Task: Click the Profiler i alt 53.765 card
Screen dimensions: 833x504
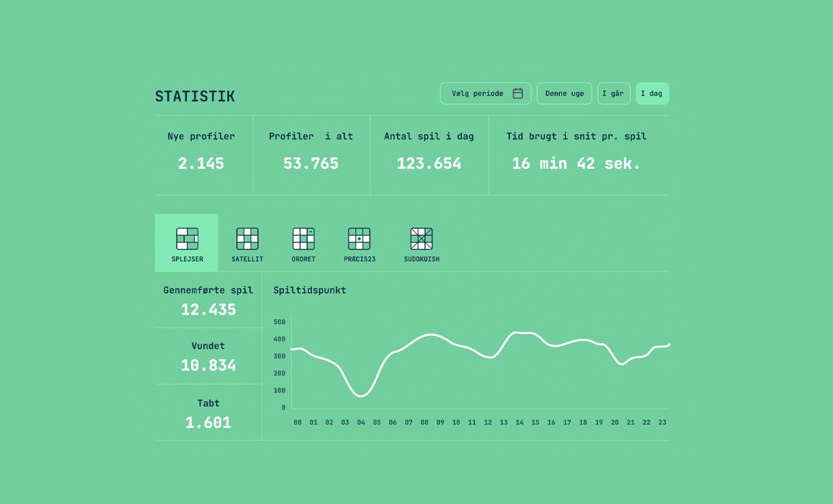Action: coord(311,155)
